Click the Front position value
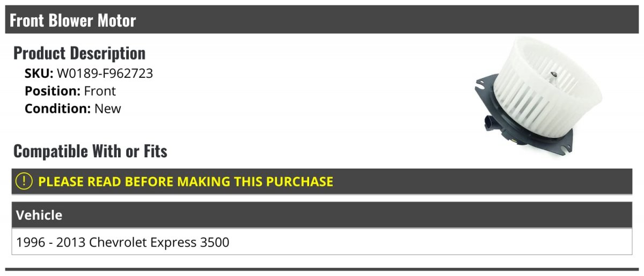The image size is (644, 276). point(100,91)
